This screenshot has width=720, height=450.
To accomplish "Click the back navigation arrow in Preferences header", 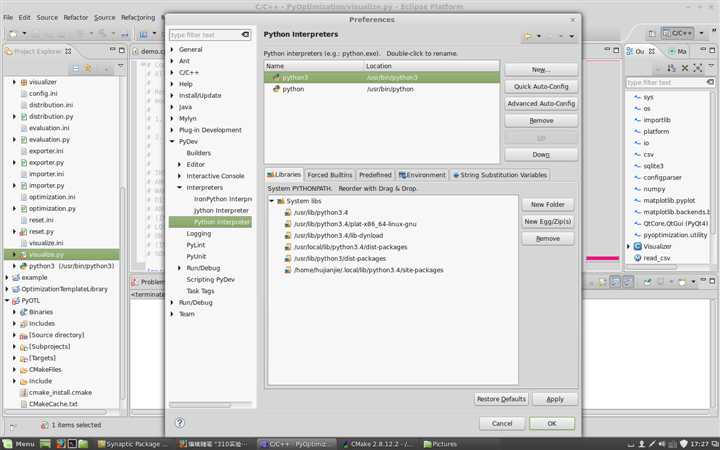I will coord(528,36).
